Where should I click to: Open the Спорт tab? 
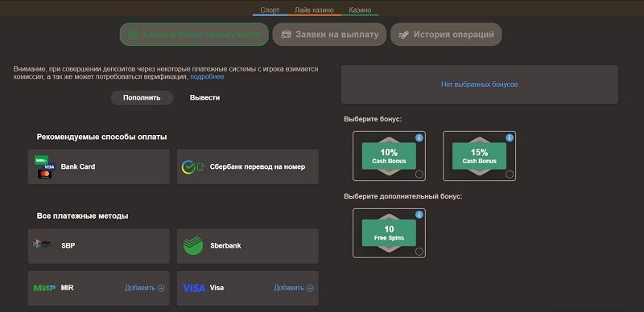(x=270, y=10)
